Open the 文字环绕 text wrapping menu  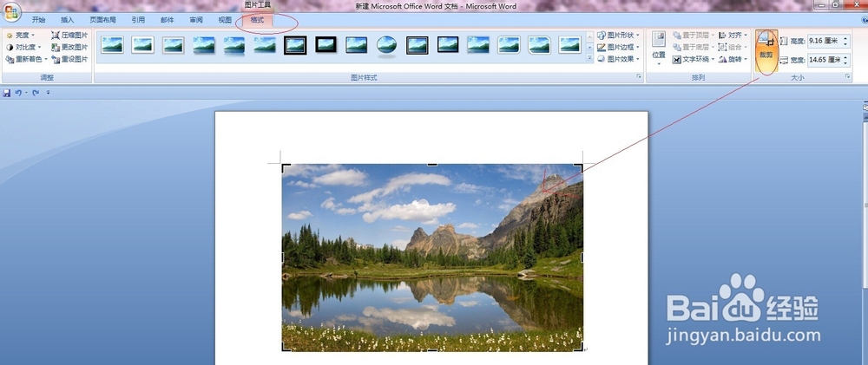coord(694,59)
